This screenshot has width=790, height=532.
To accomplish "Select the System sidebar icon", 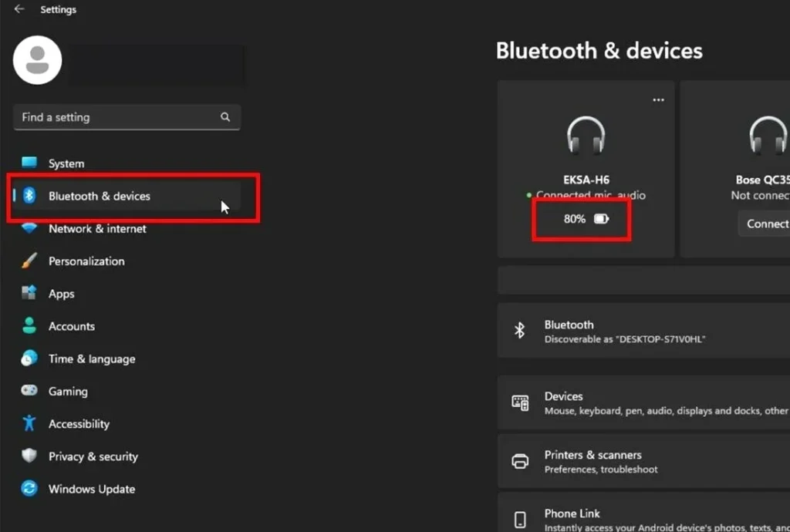I will tap(28, 163).
